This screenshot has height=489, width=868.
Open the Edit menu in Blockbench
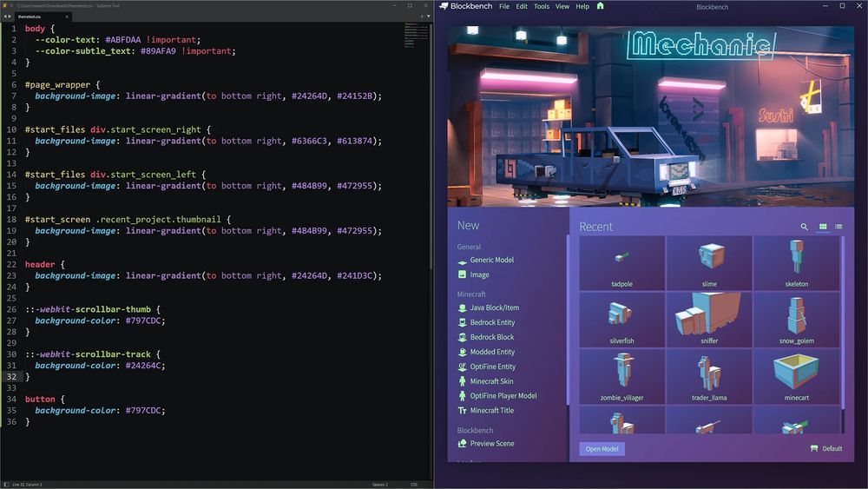point(522,7)
